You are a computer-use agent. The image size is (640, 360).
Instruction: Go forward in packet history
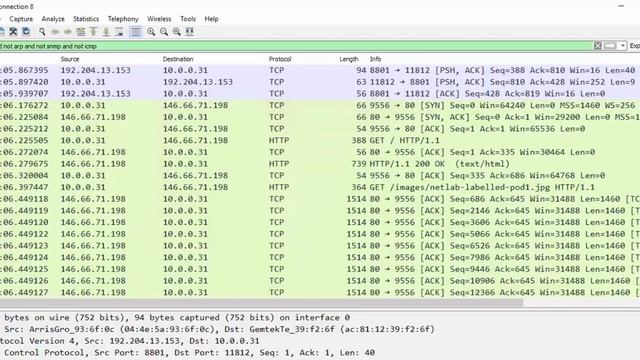point(68,31)
